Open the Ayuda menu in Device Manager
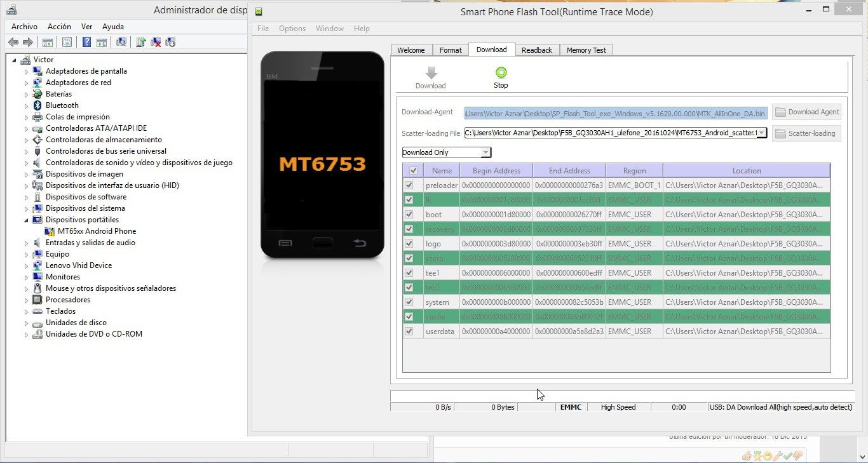Image resolution: width=868 pixels, height=463 pixels. pyautogui.click(x=113, y=27)
